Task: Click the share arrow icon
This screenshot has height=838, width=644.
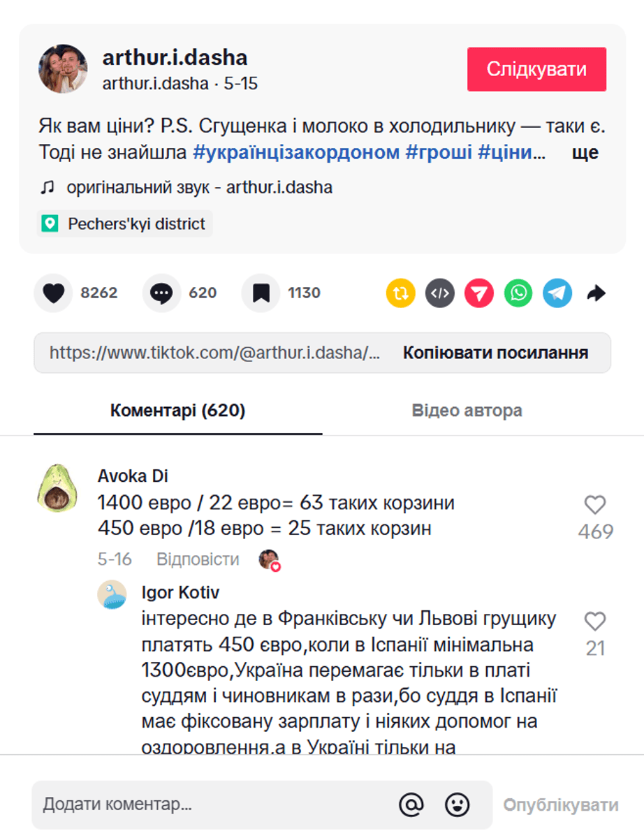Action: (x=597, y=293)
